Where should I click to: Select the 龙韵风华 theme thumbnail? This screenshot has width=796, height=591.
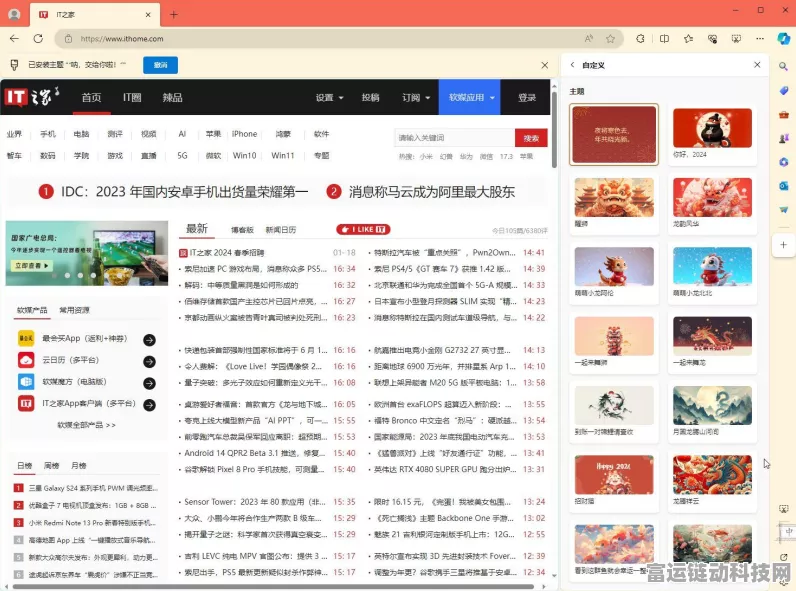712,198
